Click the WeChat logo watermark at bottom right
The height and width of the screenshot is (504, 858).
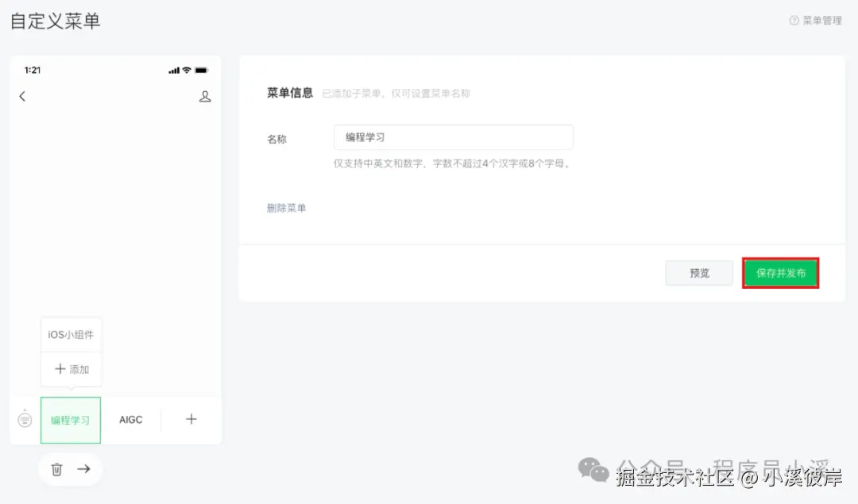593,469
